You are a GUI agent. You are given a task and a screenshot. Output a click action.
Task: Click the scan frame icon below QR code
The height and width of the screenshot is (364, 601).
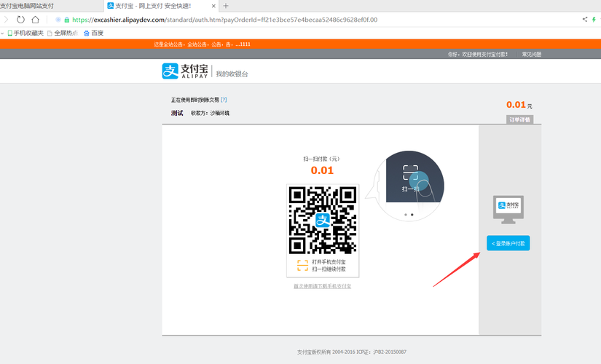pos(302,266)
